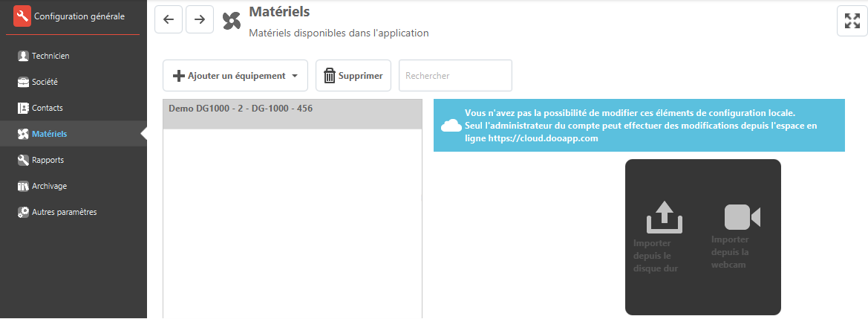Click the Ajouter un équipement button
Viewport: 868px width, 319px height.
tap(235, 75)
